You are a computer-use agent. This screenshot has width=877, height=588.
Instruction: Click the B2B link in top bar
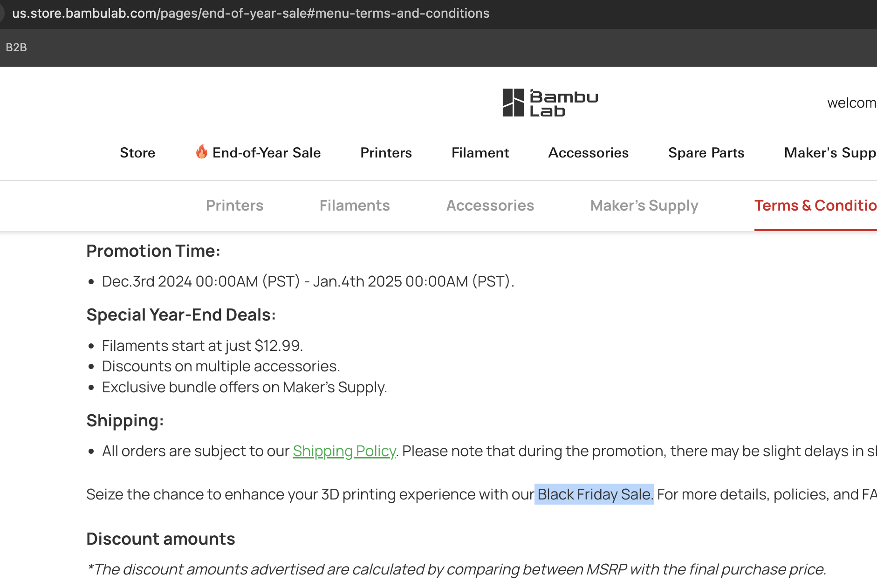pos(16,48)
